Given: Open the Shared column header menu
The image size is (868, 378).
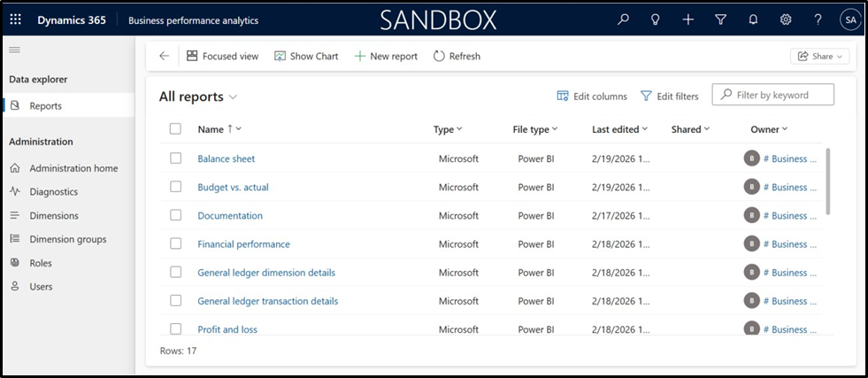Looking at the screenshot, I should 690,129.
